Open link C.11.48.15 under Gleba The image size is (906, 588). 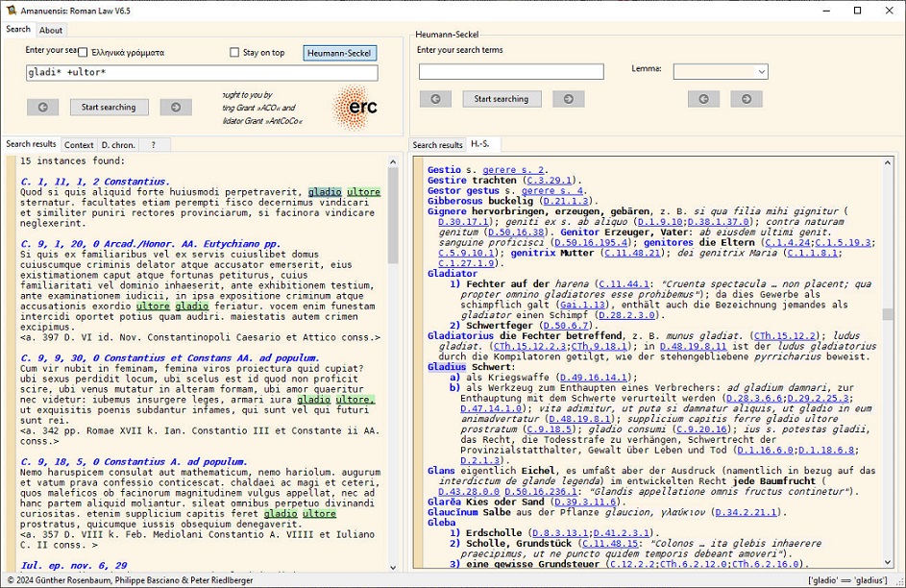(610, 544)
